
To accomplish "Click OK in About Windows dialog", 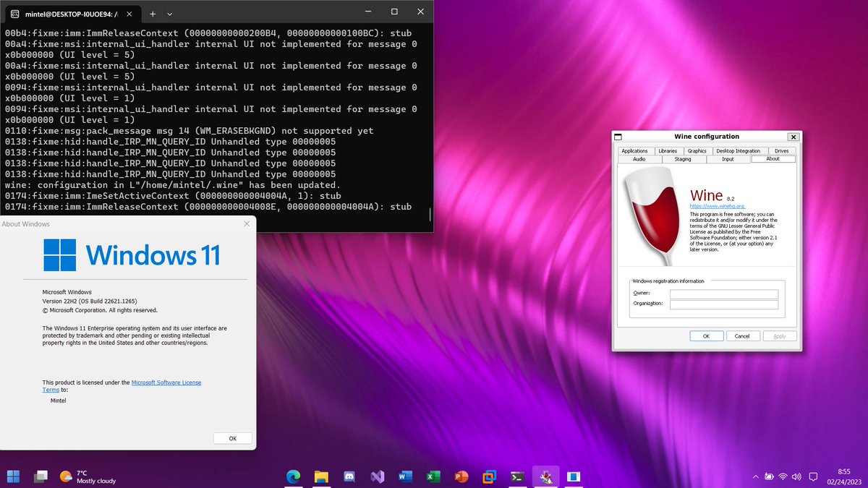I will click(x=233, y=438).
